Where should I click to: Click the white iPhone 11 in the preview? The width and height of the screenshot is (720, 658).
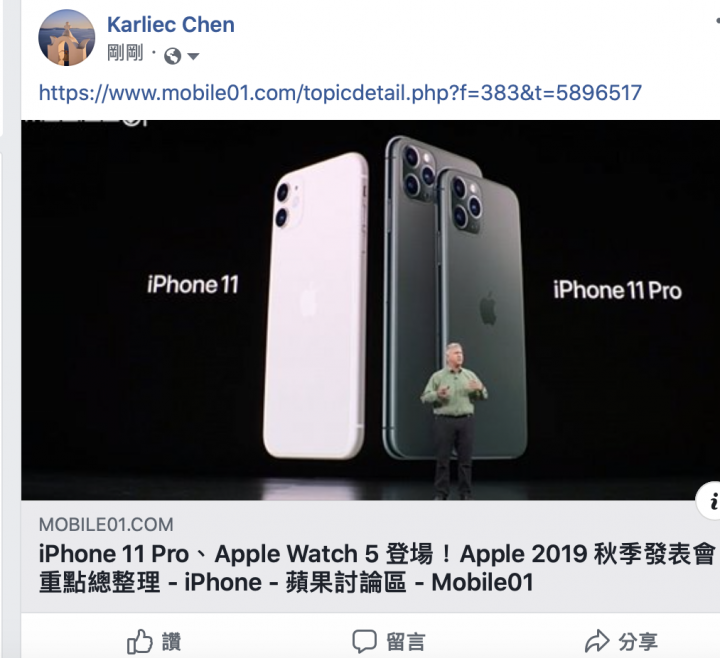coord(315,305)
